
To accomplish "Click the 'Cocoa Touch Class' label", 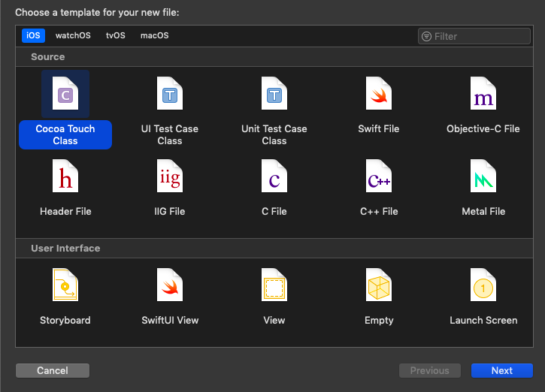I will (x=65, y=134).
